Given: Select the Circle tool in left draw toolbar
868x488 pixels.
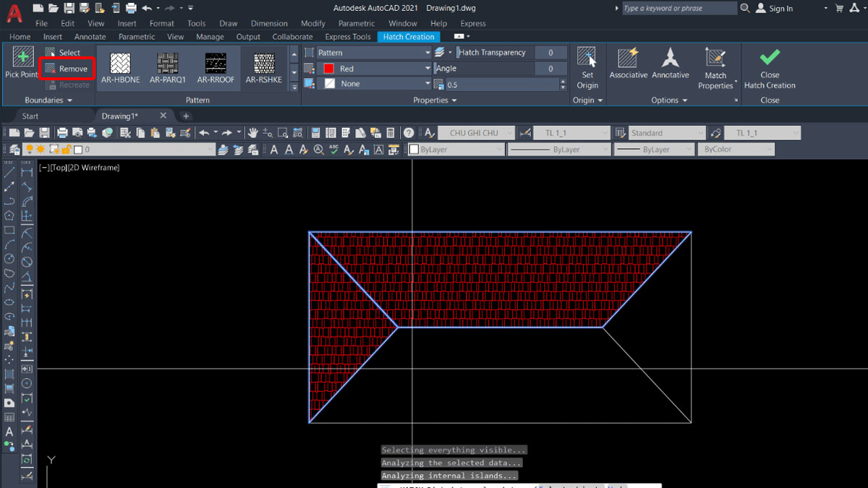Looking at the screenshot, I should (x=9, y=259).
